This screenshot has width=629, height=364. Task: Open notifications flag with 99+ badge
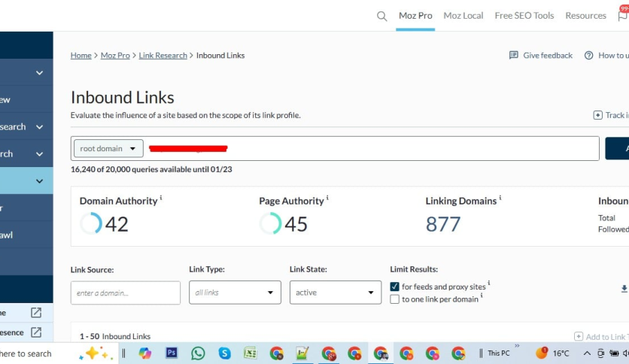click(x=623, y=14)
